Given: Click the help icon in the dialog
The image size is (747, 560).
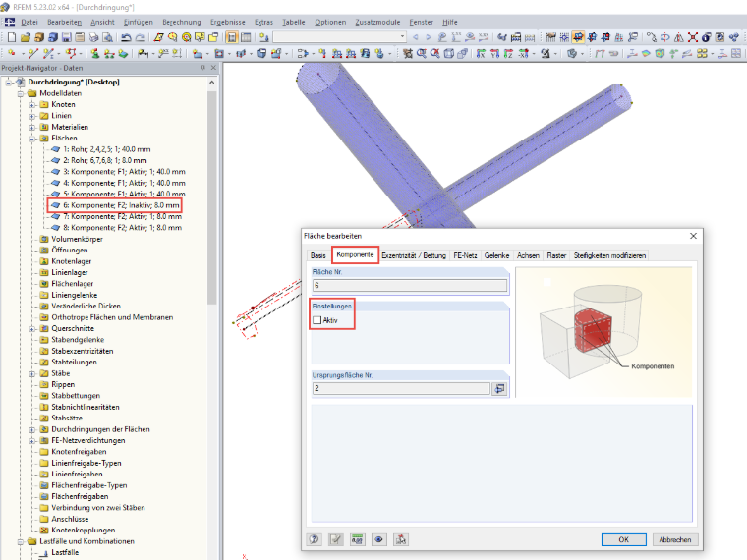Looking at the screenshot, I should pyautogui.click(x=314, y=539).
